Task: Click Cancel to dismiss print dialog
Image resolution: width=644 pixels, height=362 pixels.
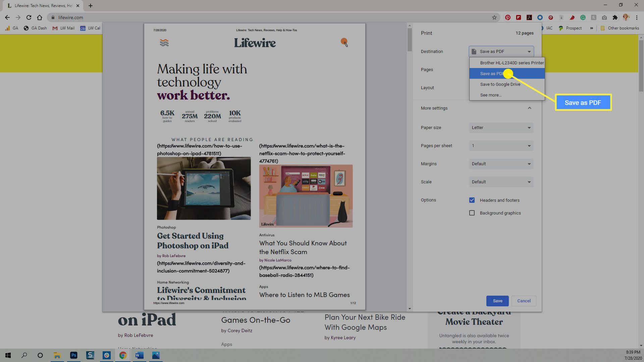Action: [524, 301]
